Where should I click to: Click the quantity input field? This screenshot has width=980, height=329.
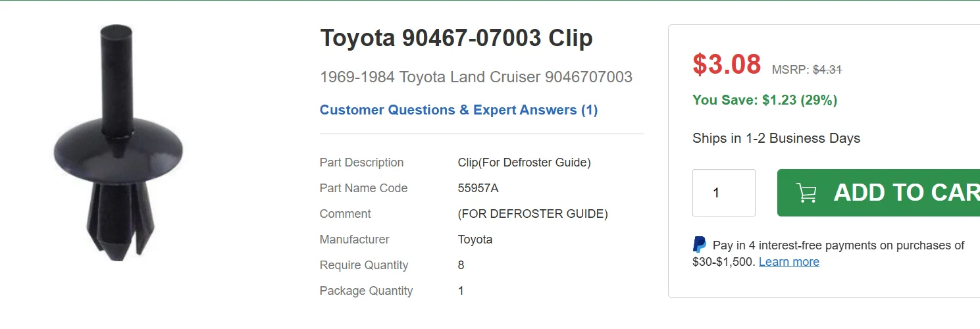point(723,193)
